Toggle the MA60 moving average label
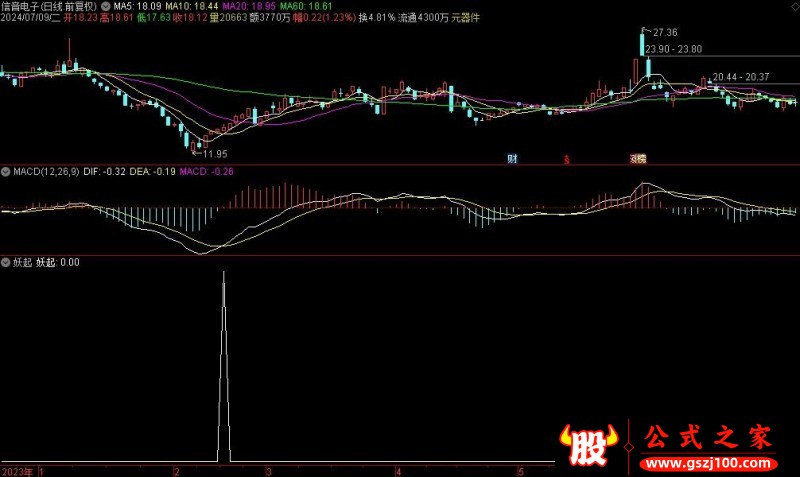Image resolution: width=800 pixels, height=477 pixels. (306, 7)
